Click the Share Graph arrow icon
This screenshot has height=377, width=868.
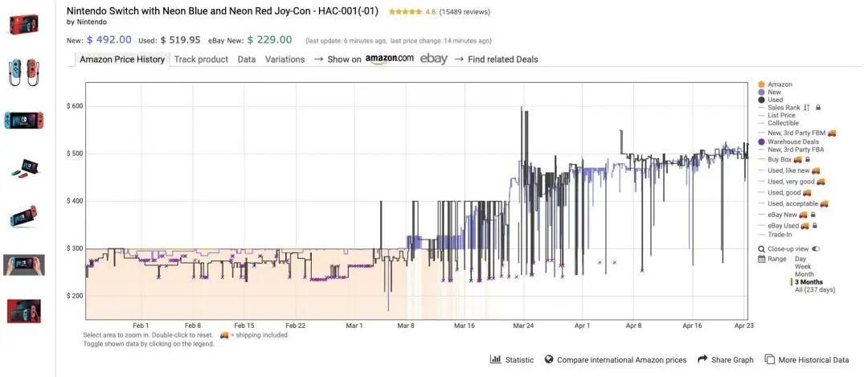702,359
